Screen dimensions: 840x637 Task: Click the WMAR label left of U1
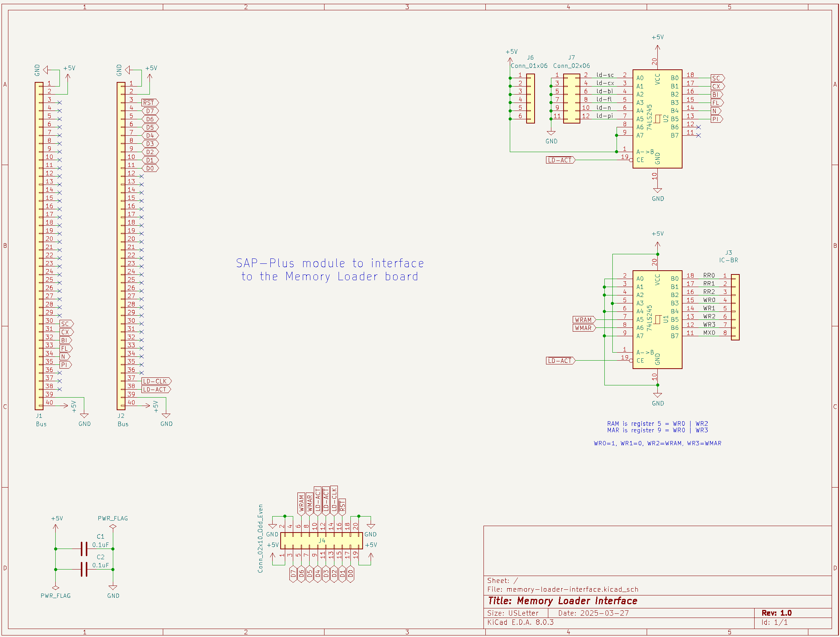(x=583, y=328)
